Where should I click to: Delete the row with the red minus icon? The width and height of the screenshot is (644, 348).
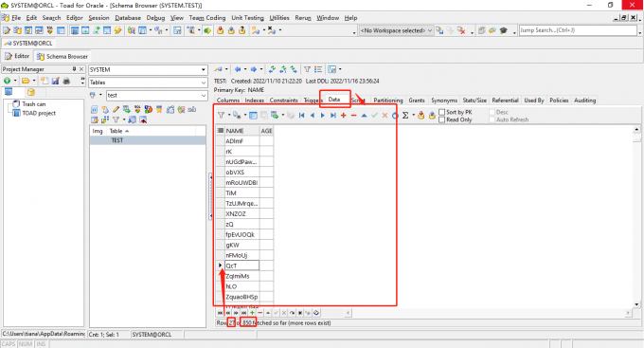tap(353, 115)
